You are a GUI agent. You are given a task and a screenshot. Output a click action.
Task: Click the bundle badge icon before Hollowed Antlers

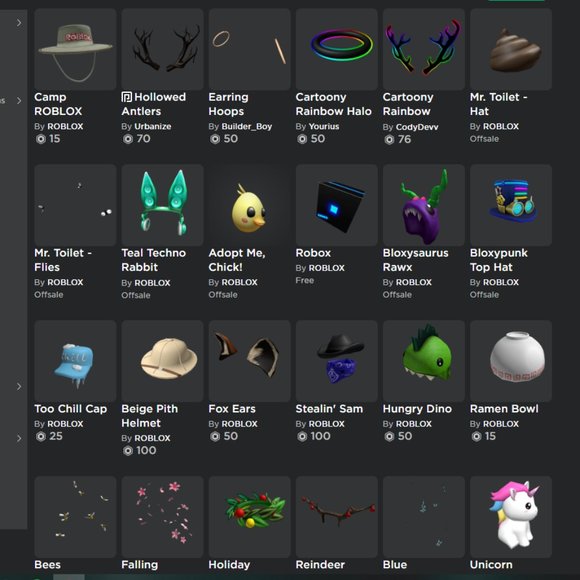tap(127, 97)
